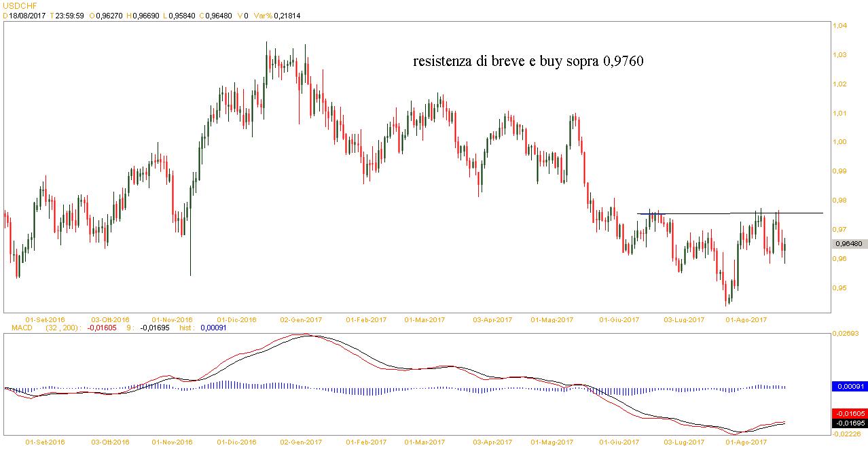Click the red MACD value badge -0,01605

849,413
